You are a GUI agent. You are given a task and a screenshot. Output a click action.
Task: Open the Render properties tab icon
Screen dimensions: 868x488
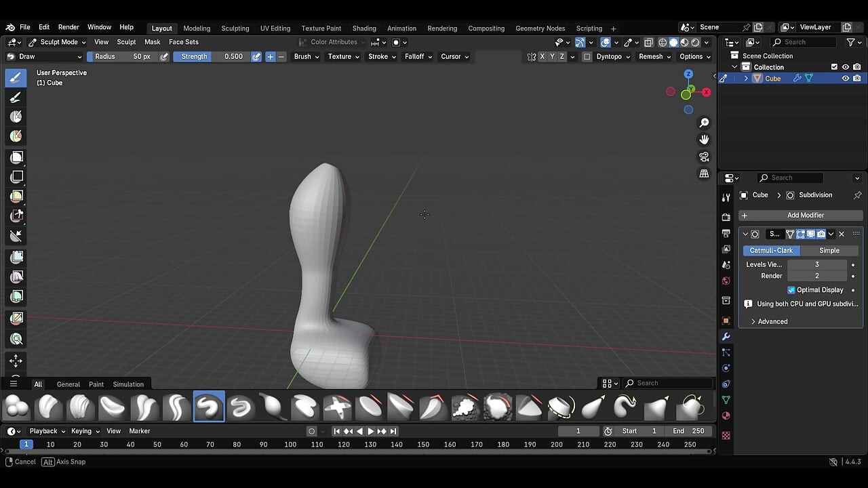[x=726, y=217]
